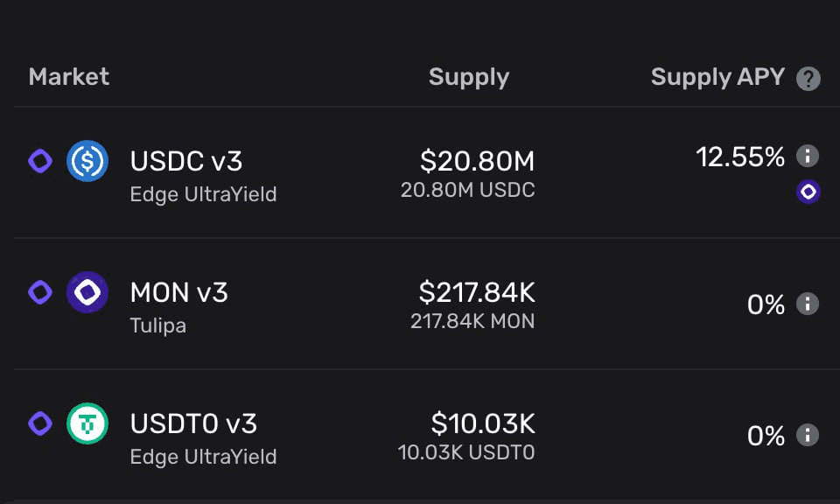The height and width of the screenshot is (504, 840).
Task: Sort by the Supply APY column header
Action: (717, 77)
